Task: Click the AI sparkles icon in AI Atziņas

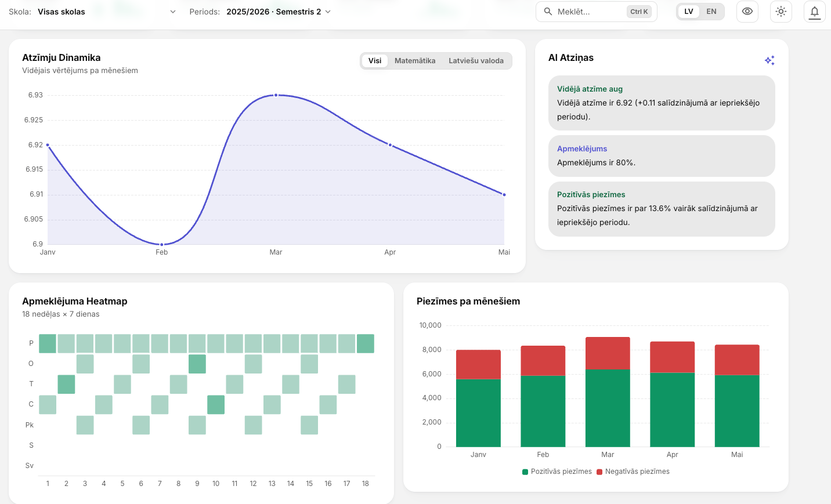Action: pyautogui.click(x=769, y=60)
